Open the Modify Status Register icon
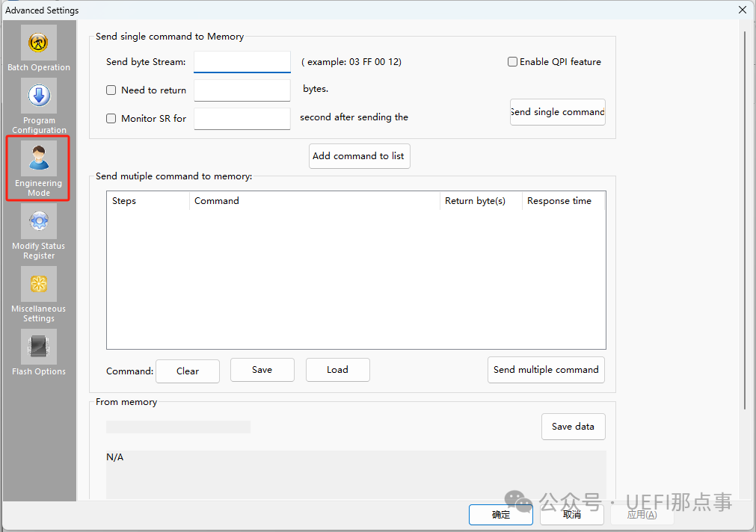The image size is (756, 532). (39, 223)
